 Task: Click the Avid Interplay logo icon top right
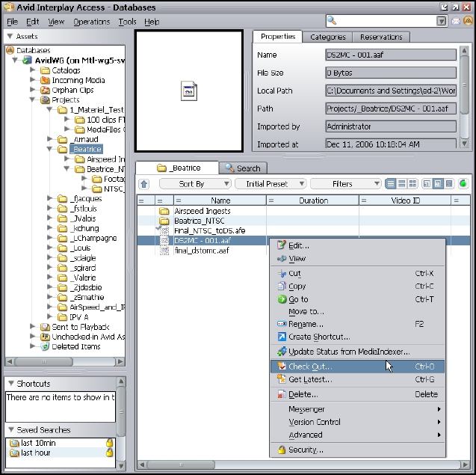(468, 21)
